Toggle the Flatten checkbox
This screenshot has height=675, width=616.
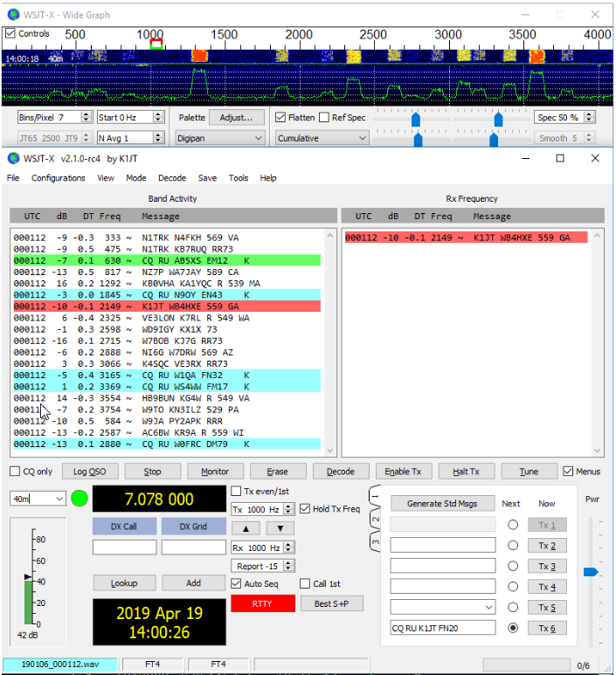(280, 117)
